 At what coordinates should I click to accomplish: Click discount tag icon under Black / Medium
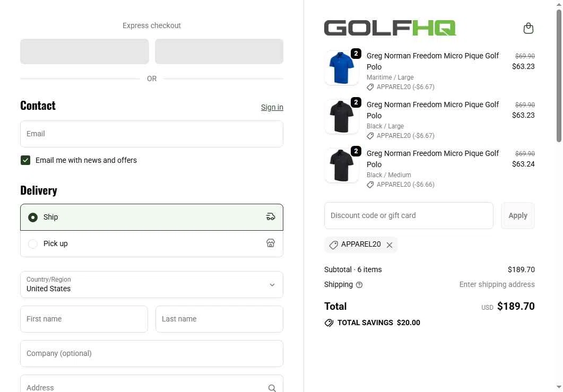click(x=370, y=185)
